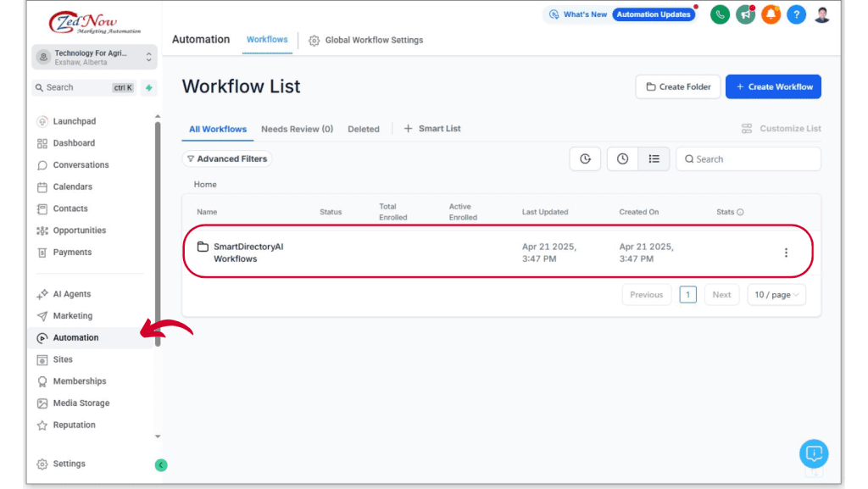This screenshot has height=489, width=868.
Task: Switch to the Needs Review tab
Action: click(297, 129)
